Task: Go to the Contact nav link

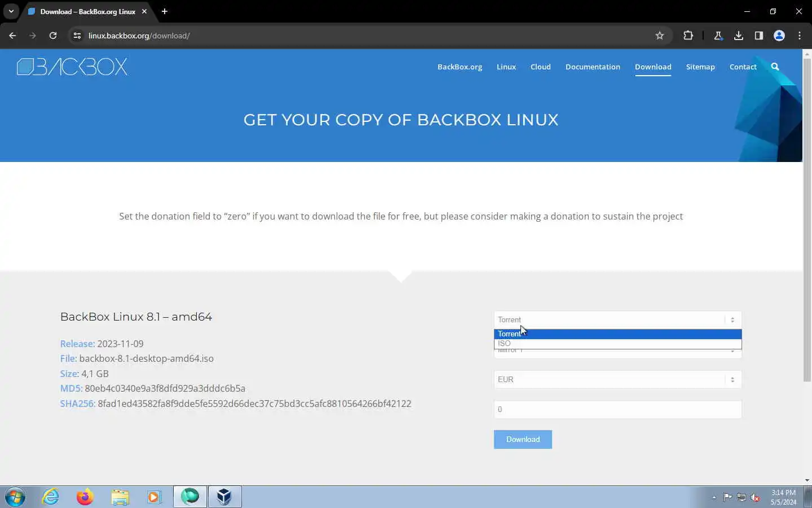Action: (x=743, y=67)
